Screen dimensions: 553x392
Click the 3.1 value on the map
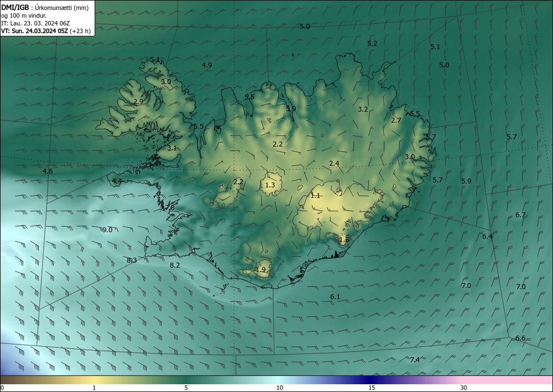[x=172, y=148]
